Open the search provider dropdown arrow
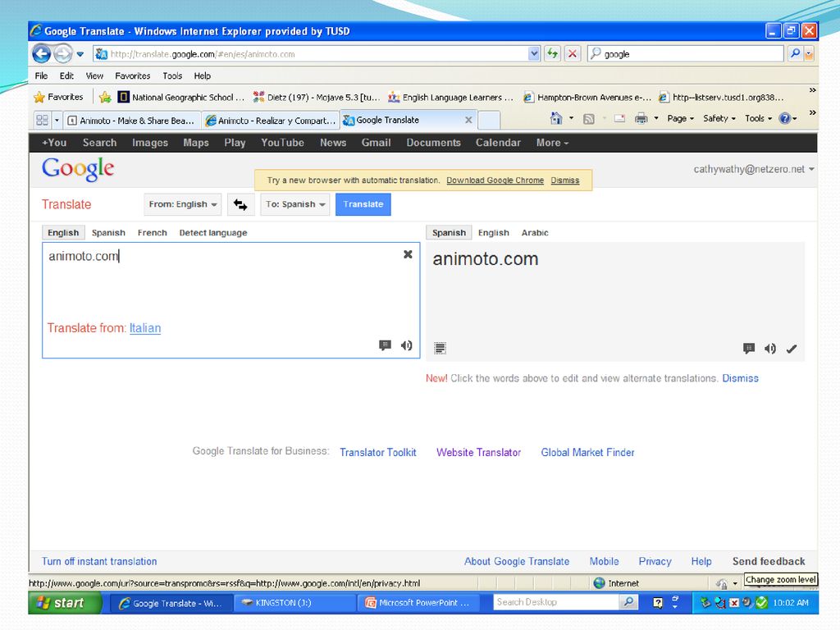Viewport: 840px width, 630px height. click(x=809, y=53)
